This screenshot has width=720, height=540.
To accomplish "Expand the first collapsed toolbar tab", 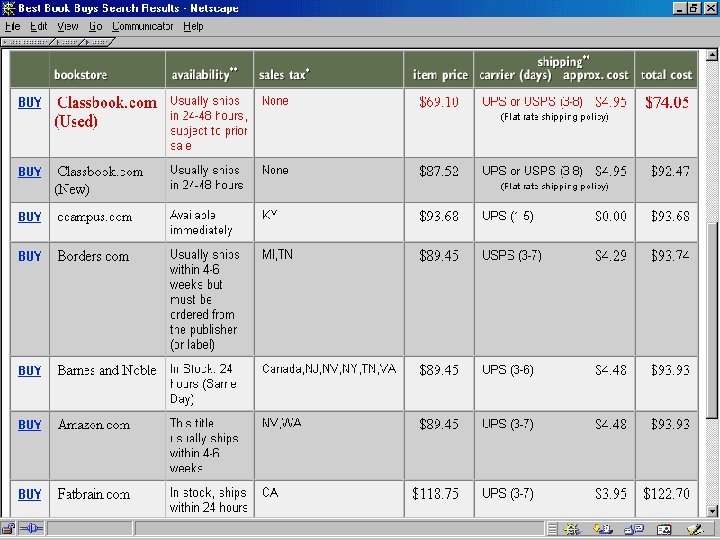I will [x=26, y=42].
